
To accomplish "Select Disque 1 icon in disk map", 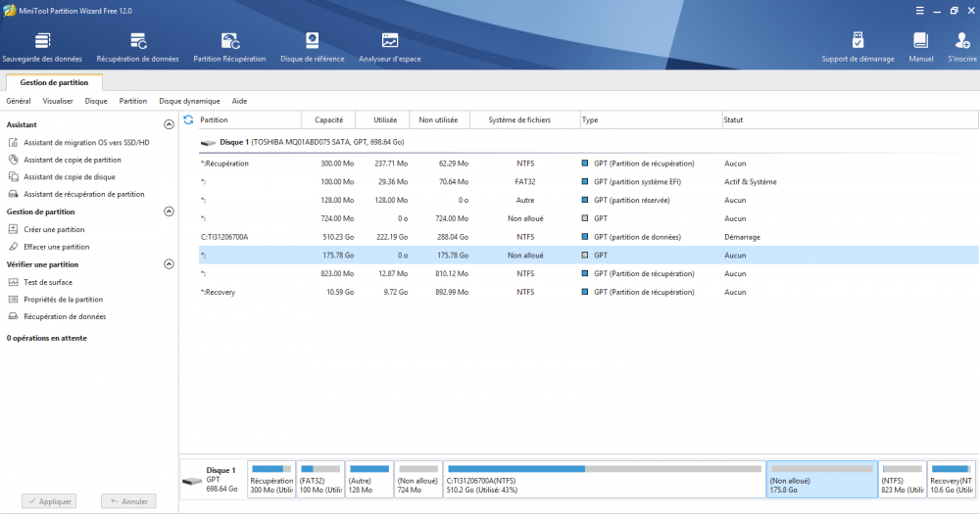I will click(192, 481).
